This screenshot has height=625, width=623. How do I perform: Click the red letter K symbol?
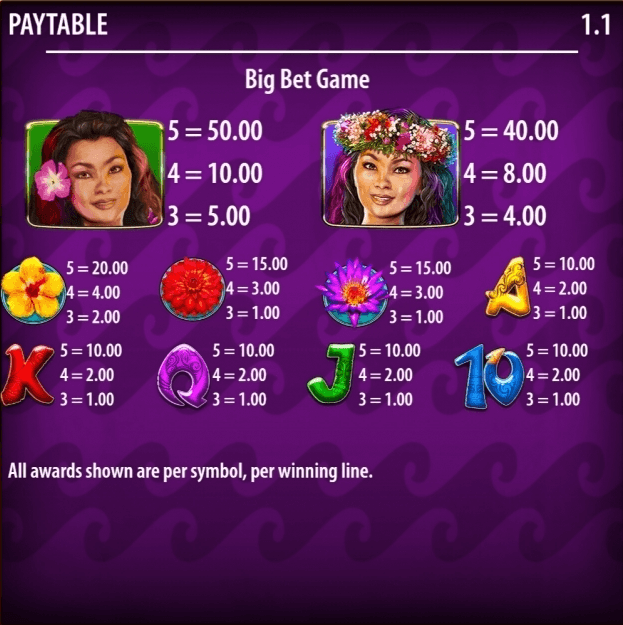tap(27, 375)
